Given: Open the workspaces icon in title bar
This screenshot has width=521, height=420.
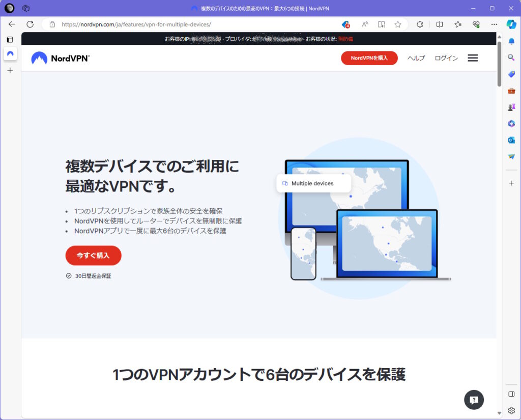Looking at the screenshot, I should (26, 8).
